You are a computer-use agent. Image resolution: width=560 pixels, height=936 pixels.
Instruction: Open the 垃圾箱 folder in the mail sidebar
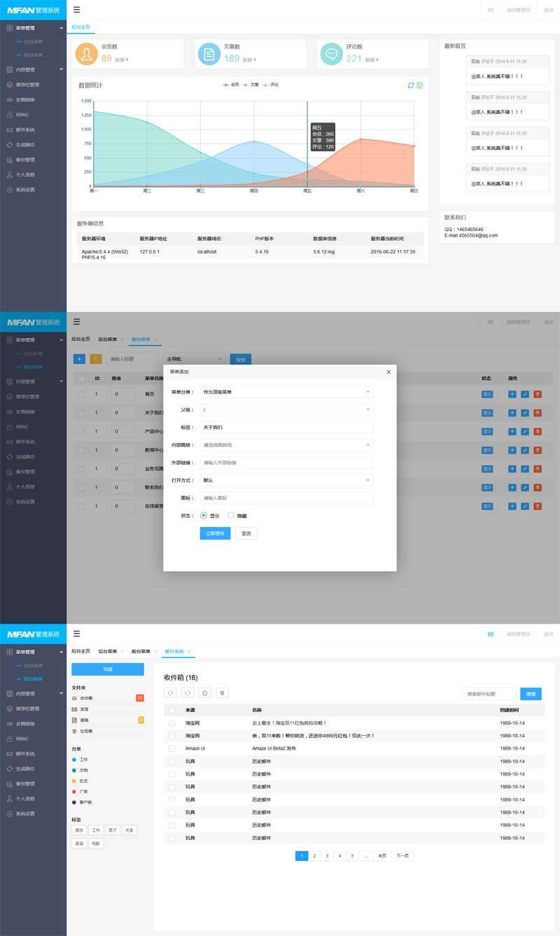86,731
